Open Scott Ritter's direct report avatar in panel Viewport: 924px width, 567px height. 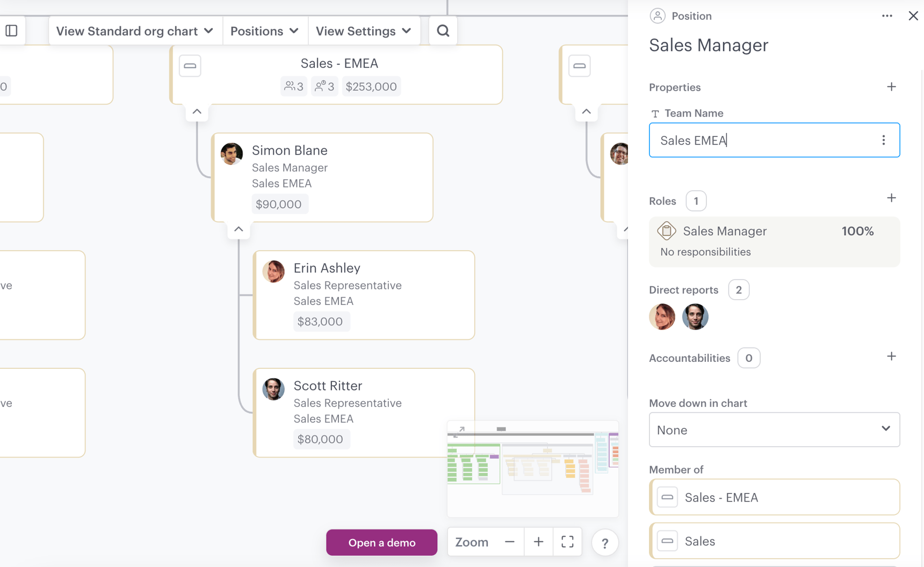(695, 317)
